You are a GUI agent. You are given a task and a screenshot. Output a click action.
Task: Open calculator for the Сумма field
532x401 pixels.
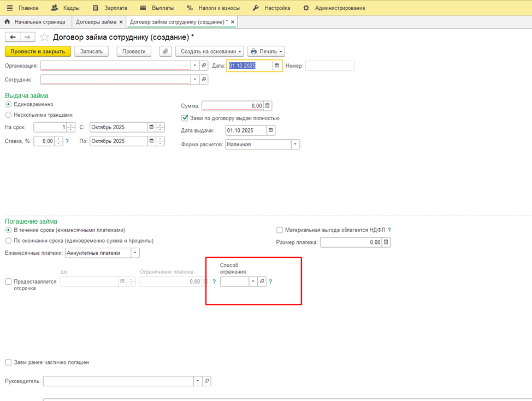268,106
